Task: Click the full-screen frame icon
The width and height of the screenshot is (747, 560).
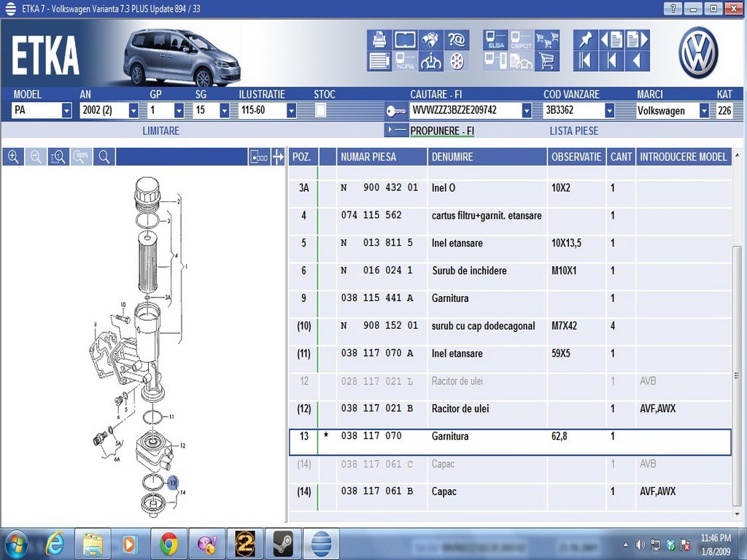Action: pyautogui.click(x=405, y=39)
